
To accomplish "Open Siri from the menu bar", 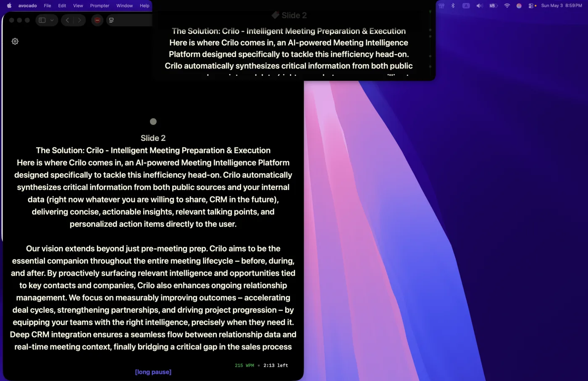I will [x=519, y=5].
